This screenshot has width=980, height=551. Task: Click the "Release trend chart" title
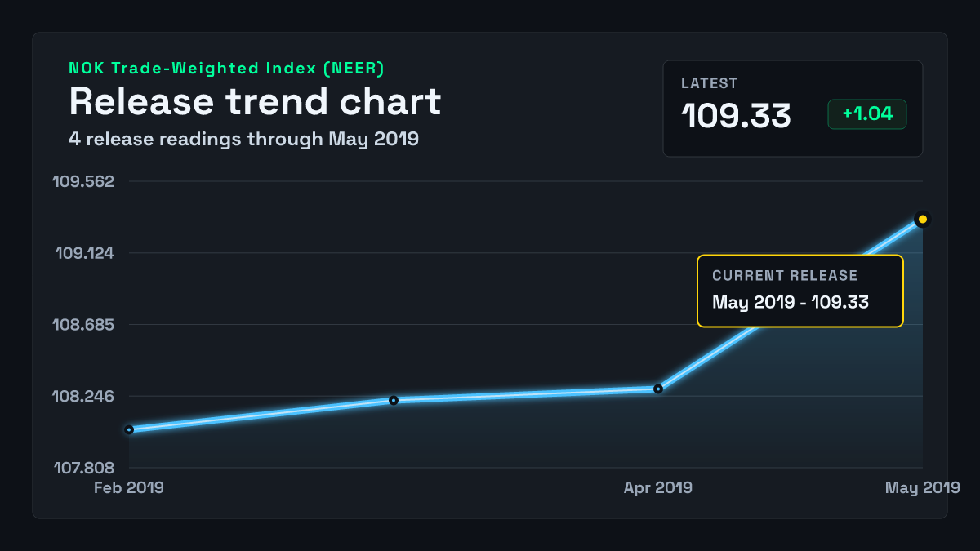point(255,101)
